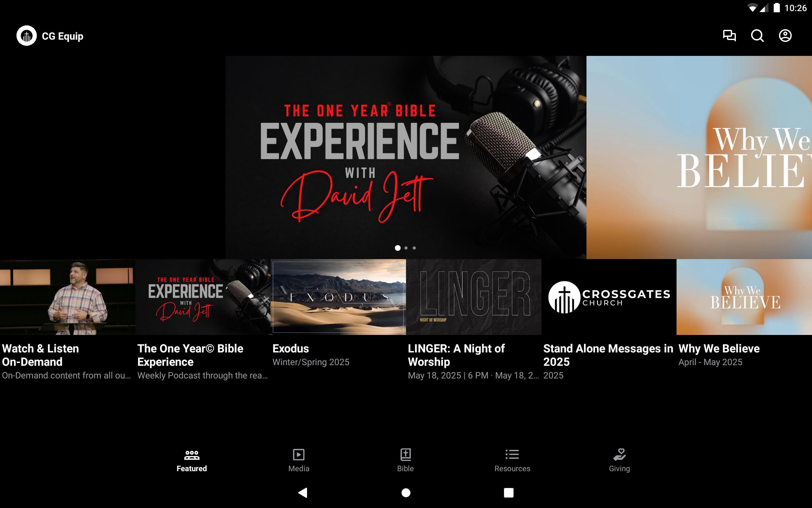Tap the Bible book icon
812x508 pixels.
[x=405, y=455]
